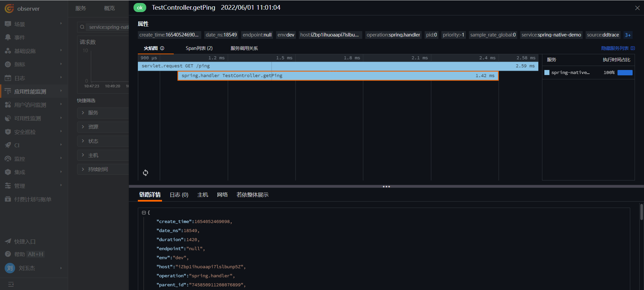Show the 3+ hidden attribute tags
The width and height of the screenshot is (644, 290).
pos(628,35)
